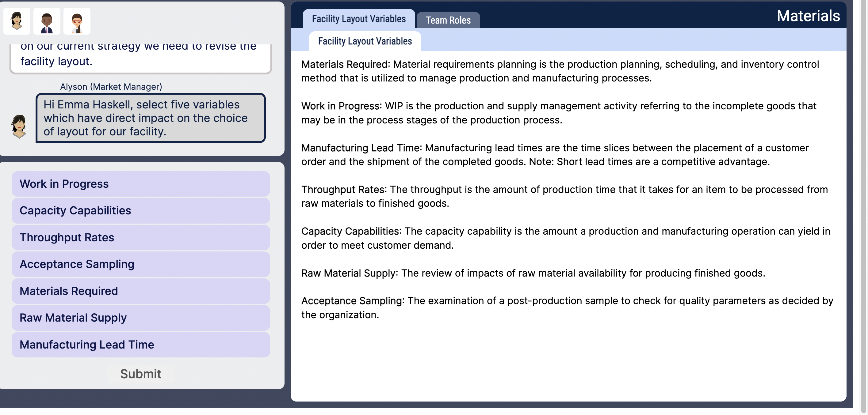Click Alyson's instruction message bubble
Screen dimensions: 868x415
150,118
